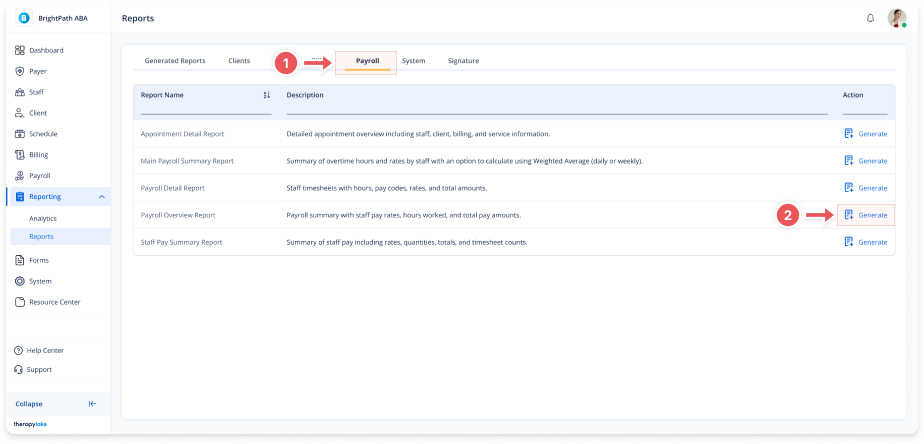This screenshot has width=924, height=444.
Task: Click description 'Payroll summary with staff pay rates'
Action: [x=404, y=215]
